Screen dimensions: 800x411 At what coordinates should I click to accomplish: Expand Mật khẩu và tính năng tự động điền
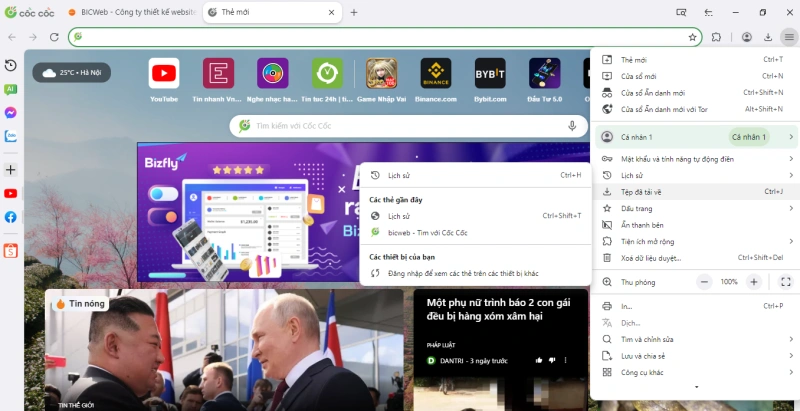pos(694,159)
